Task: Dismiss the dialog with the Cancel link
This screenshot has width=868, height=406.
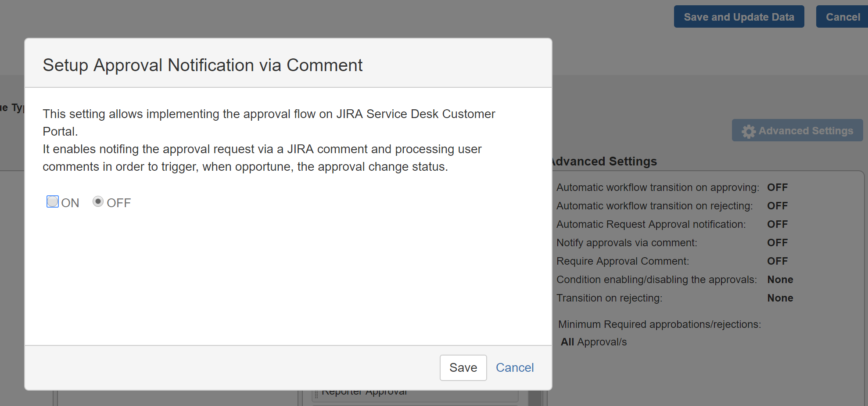Action: [x=514, y=367]
